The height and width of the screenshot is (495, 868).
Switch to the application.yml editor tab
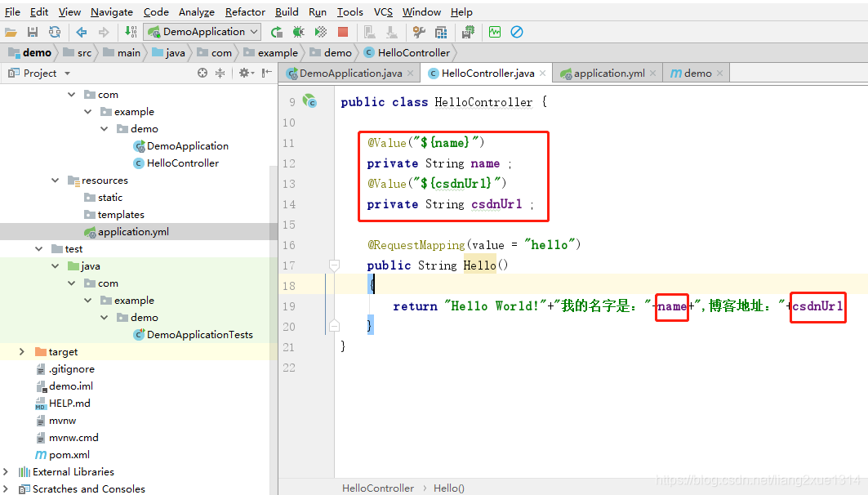[609, 73]
